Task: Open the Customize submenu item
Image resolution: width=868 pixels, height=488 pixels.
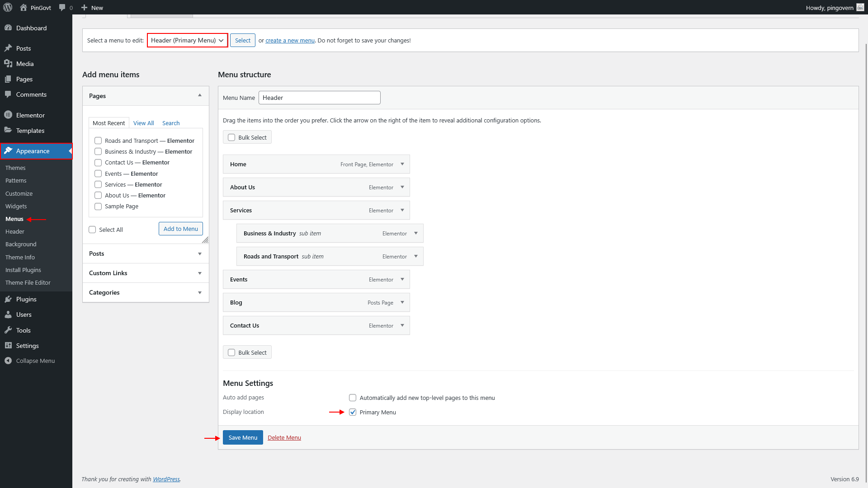Action: pyautogui.click(x=19, y=193)
